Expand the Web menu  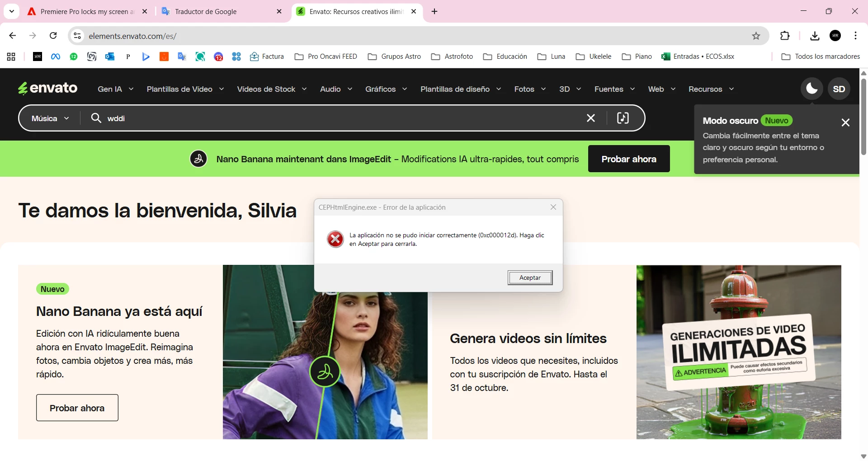click(x=661, y=89)
